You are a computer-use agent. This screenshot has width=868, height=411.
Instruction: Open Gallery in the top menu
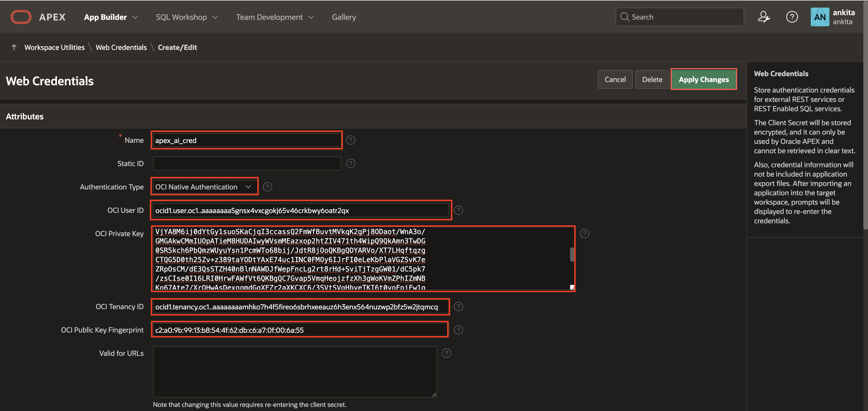tap(344, 17)
